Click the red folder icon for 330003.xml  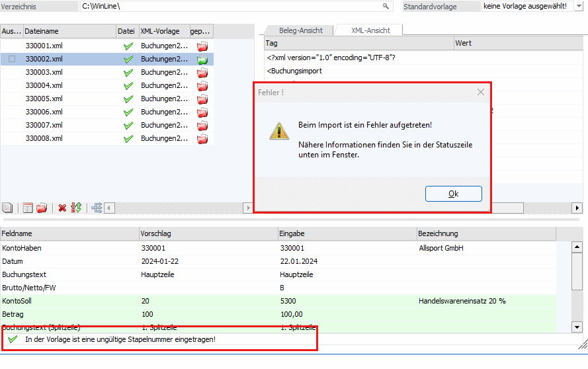[x=202, y=72]
